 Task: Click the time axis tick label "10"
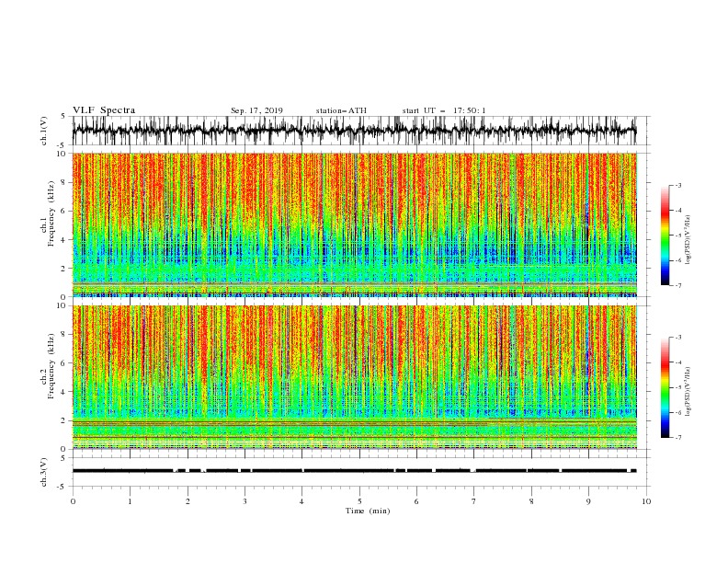click(646, 501)
